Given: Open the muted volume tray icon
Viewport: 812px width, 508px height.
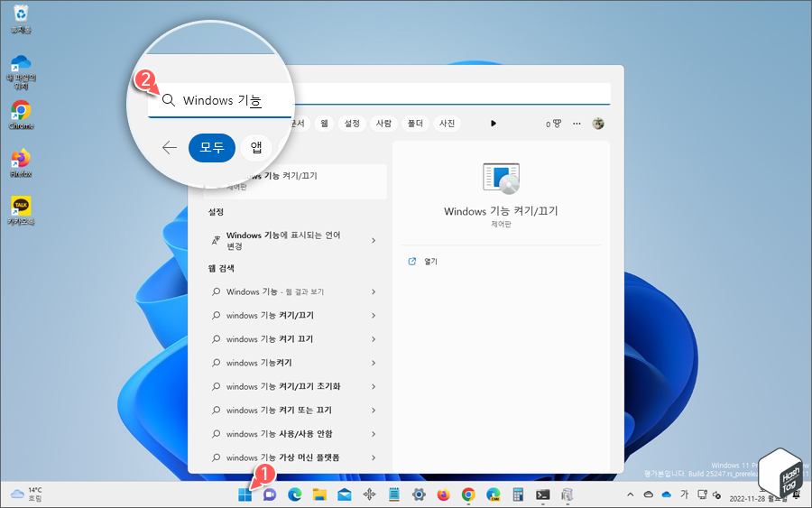Looking at the screenshot, I should tap(716, 495).
